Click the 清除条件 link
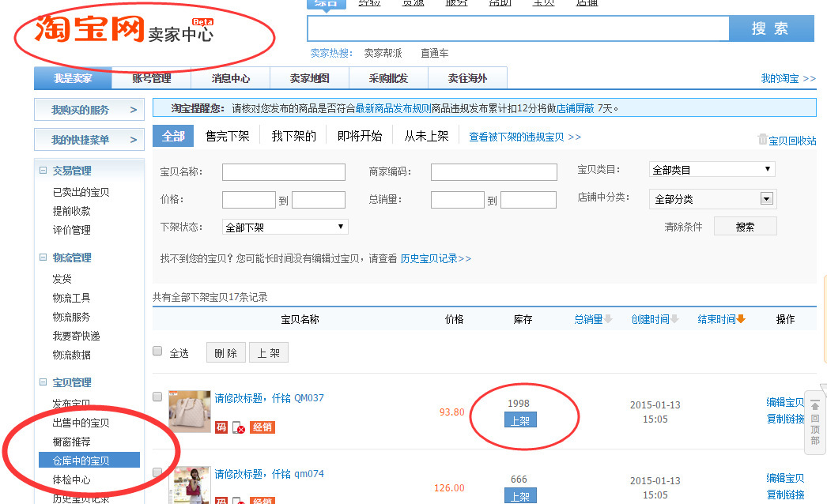Image resolution: width=827 pixels, height=504 pixels. click(683, 227)
